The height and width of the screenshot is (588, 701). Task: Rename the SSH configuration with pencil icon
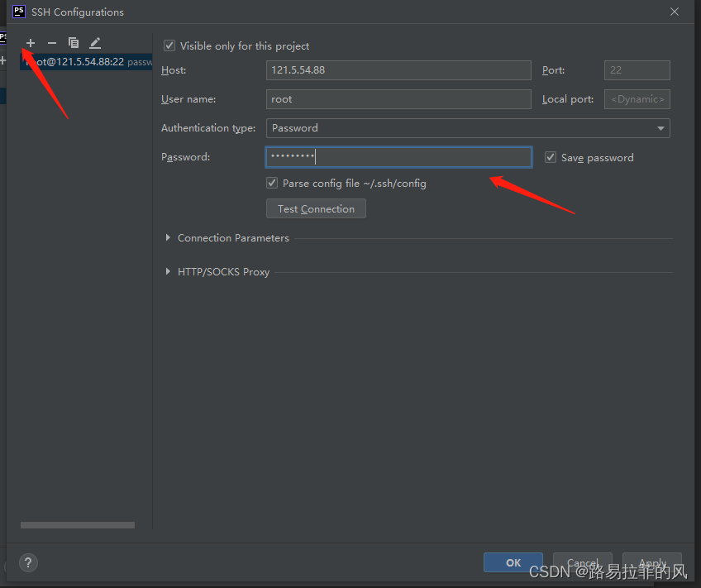tap(95, 43)
